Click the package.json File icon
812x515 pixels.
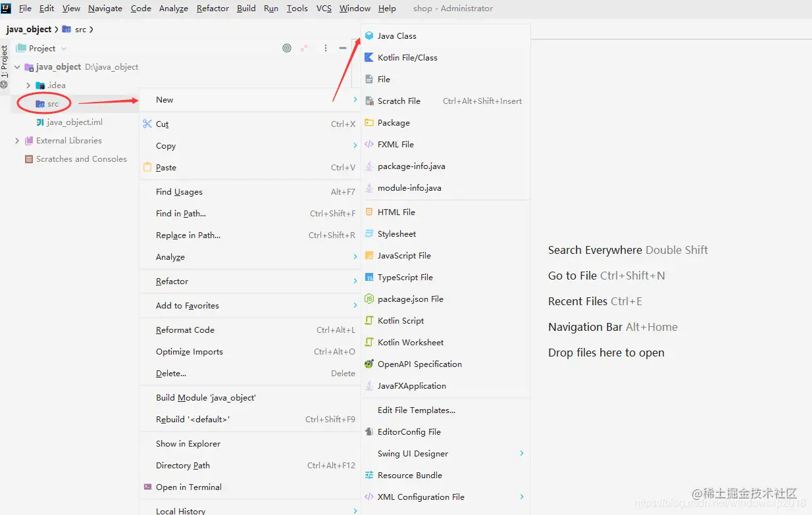[x=369, y=299]
